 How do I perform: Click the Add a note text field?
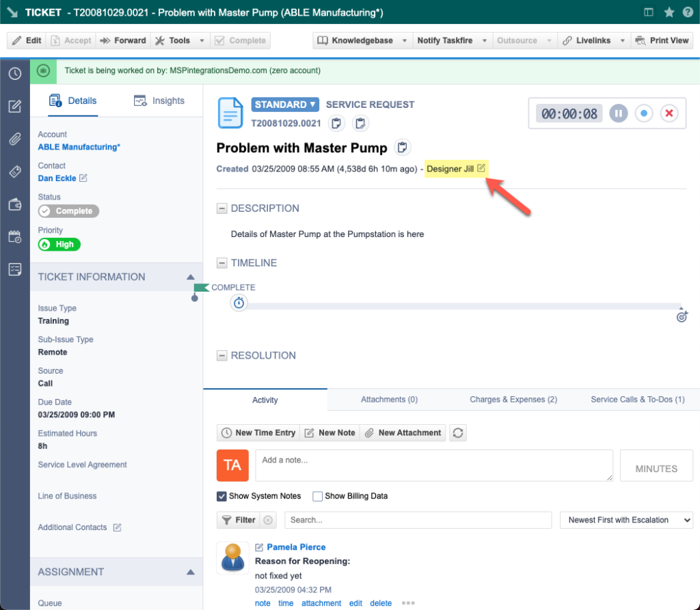tap(433, 465)
